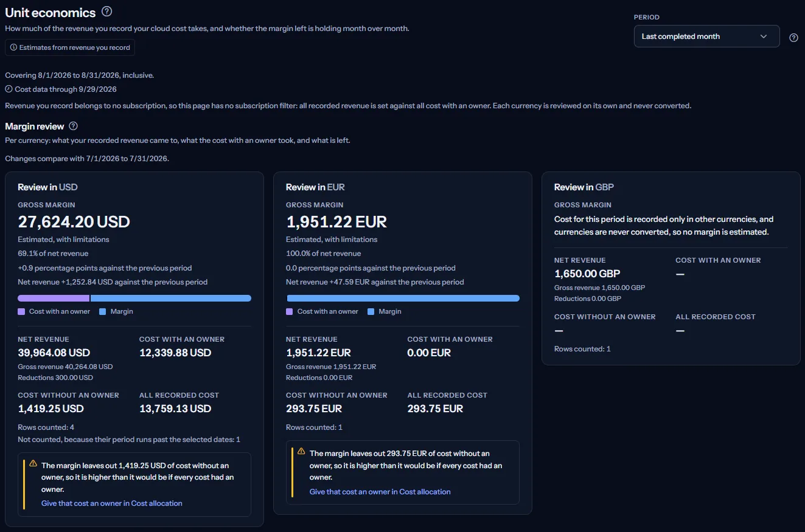The image size is (805, 532).
Task: Click the 39,964.08 USD net revenue value
Action: (54, 353)
